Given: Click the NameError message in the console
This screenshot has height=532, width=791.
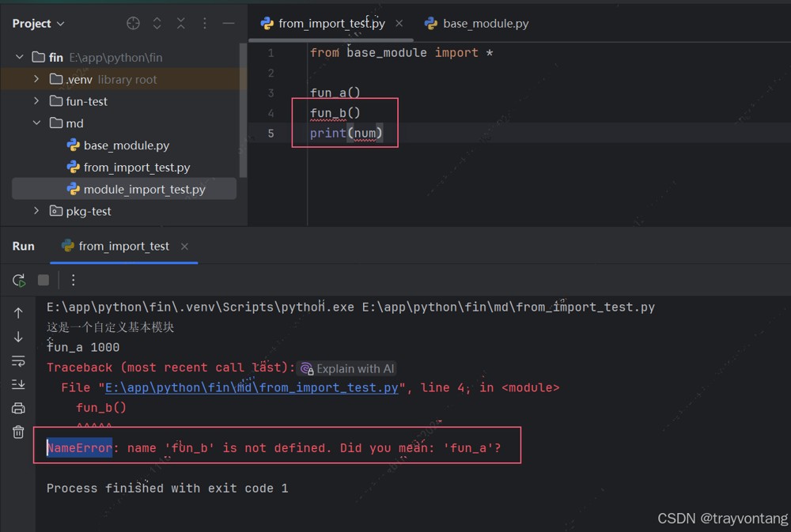Looking at the screenshot, I should point(274,447).
